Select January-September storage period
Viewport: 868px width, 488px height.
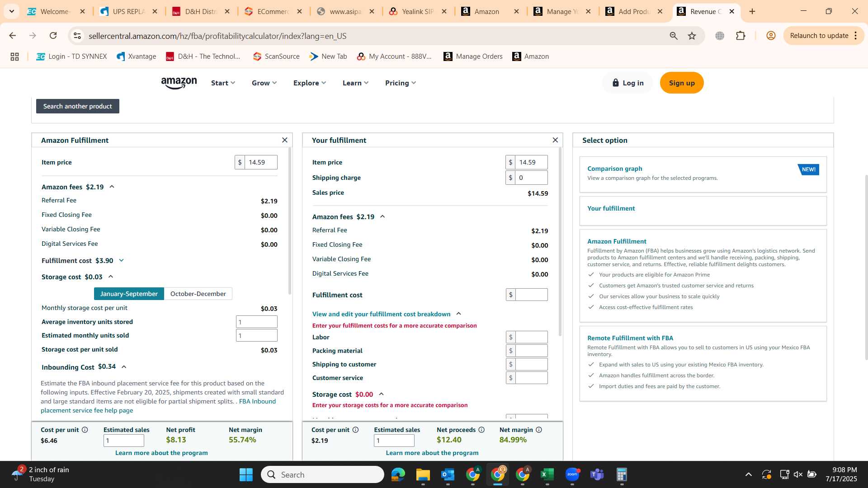coord(129,294)
